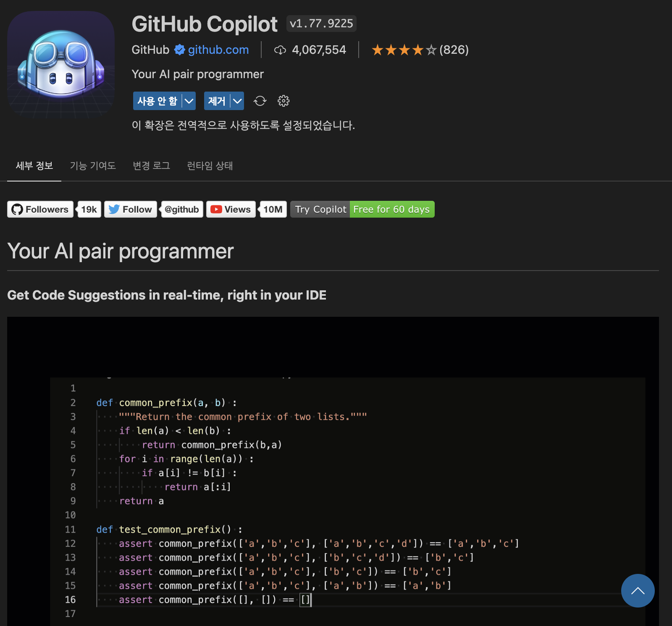Open the 변경 로그 tab
The width and height of the screenshot is (672, 626).
point(151,166)
